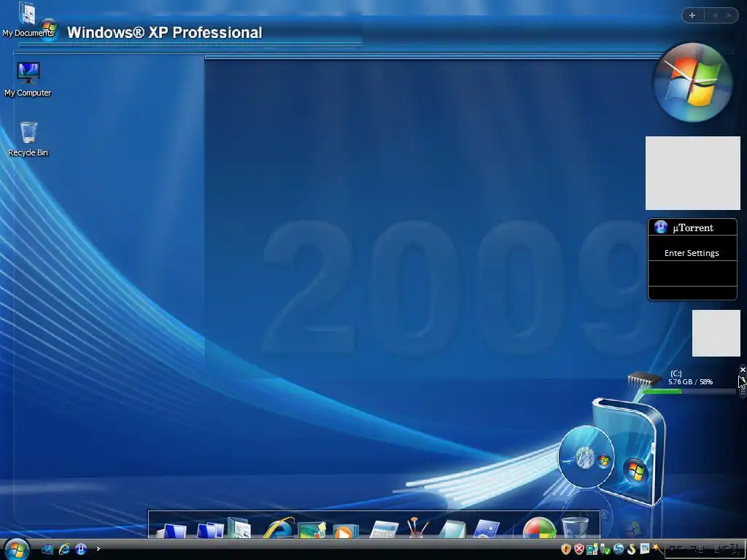Image resolution: width=747 pixels, height=560 pixels.
Task: Click Enter Settings in µTorrent gadget
Action: click(692, 253)
